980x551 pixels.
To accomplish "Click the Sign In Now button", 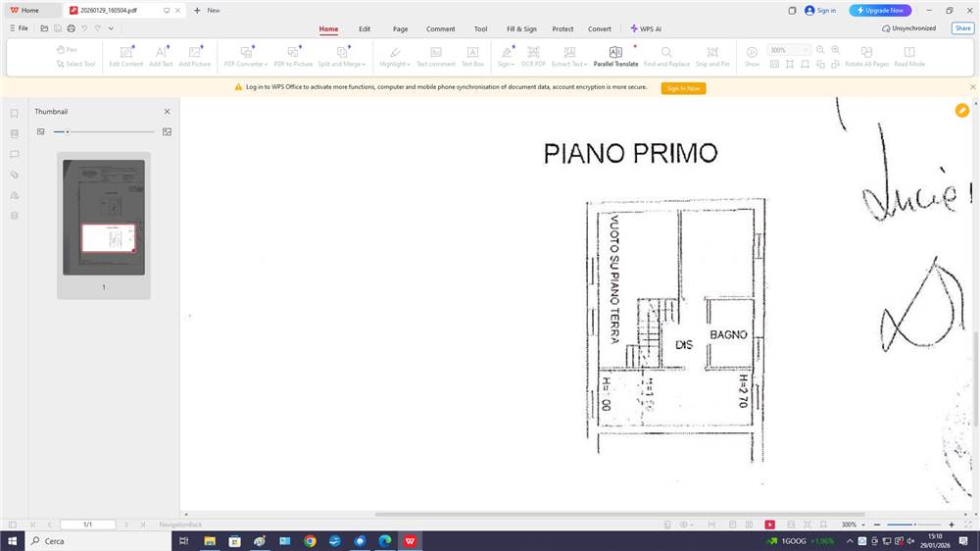I will (x=683, y=88).
